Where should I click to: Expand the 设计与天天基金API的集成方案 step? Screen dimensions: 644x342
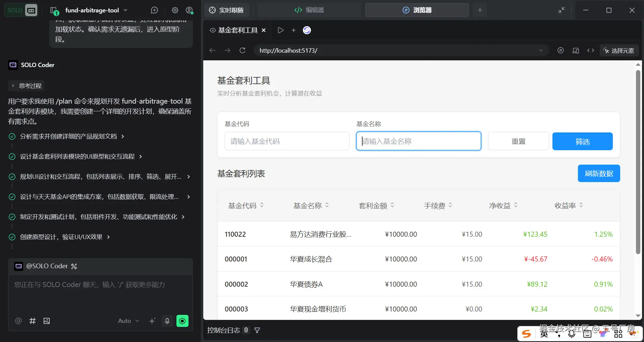(189, 197)
